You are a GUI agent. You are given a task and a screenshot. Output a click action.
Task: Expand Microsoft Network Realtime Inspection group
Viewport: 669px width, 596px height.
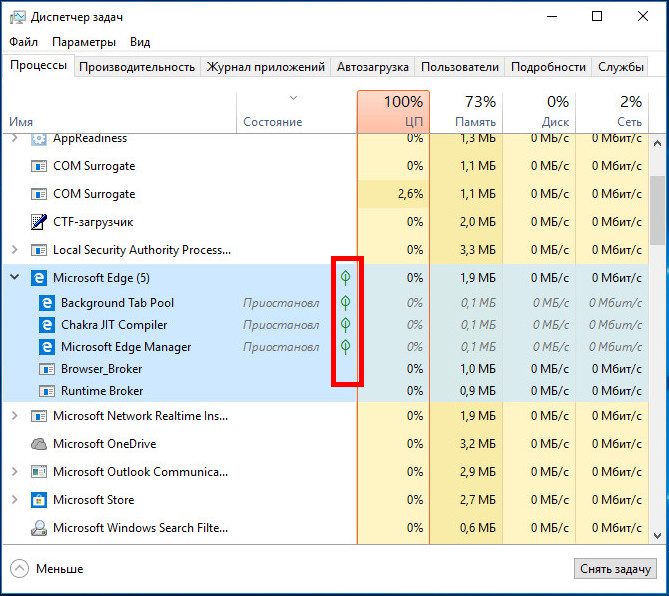point(15,416)
